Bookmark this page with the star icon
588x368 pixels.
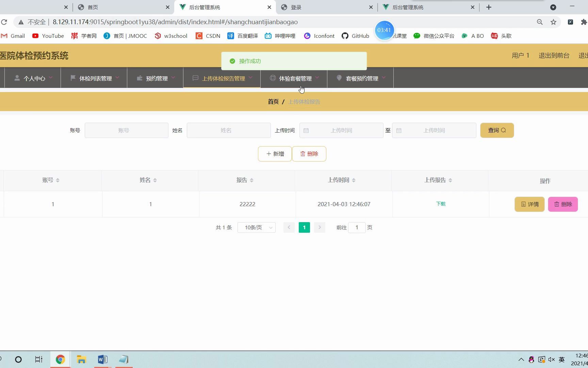click(554, 22)
